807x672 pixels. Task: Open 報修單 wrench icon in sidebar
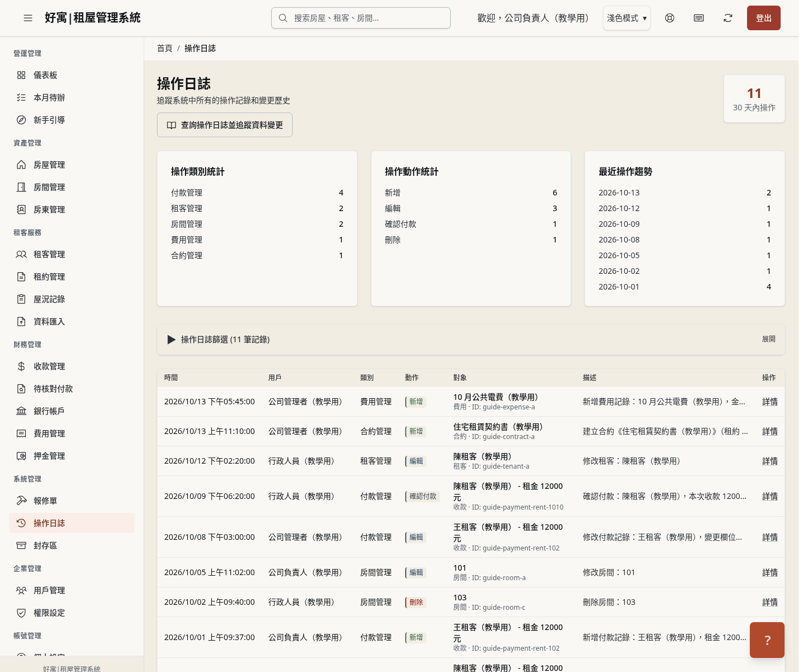(21, 501)
